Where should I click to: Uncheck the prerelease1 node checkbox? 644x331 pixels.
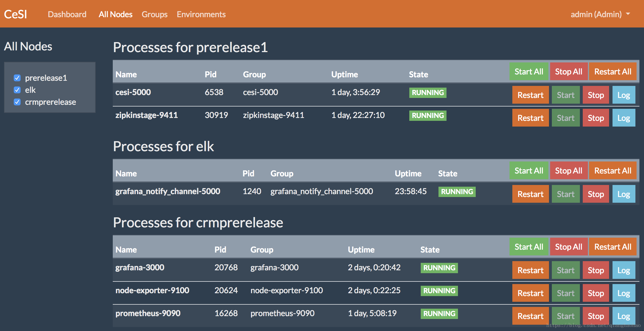click(17, 78)
